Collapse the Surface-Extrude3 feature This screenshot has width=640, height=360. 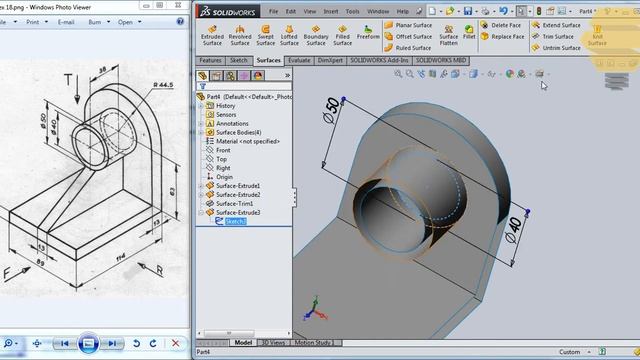201,213
